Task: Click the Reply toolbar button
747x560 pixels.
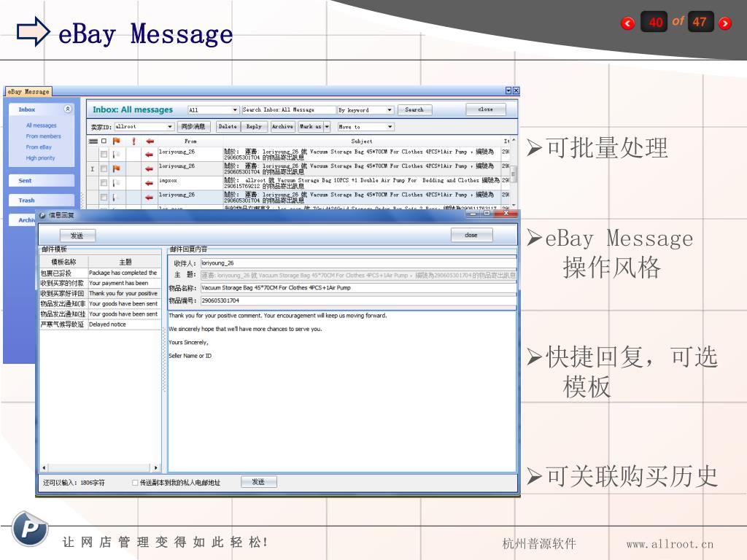Action: coord(254,127)
